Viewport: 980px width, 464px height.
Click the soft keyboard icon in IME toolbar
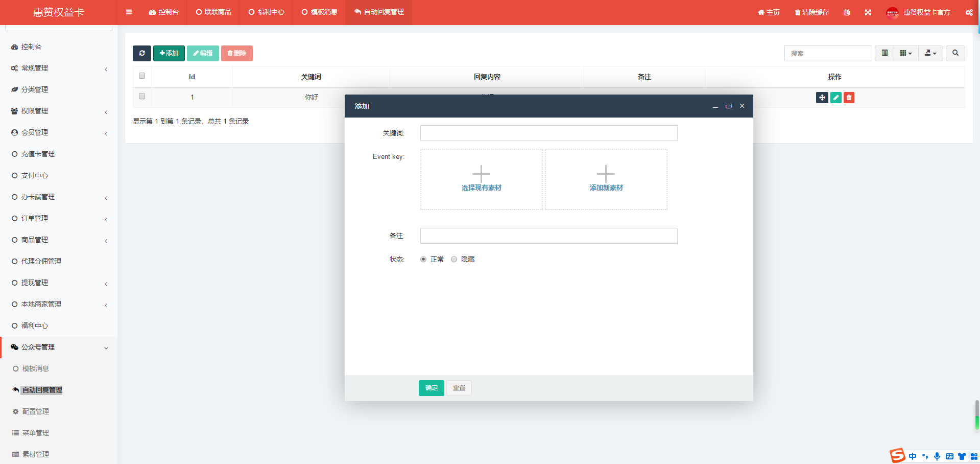click(949, 456)
